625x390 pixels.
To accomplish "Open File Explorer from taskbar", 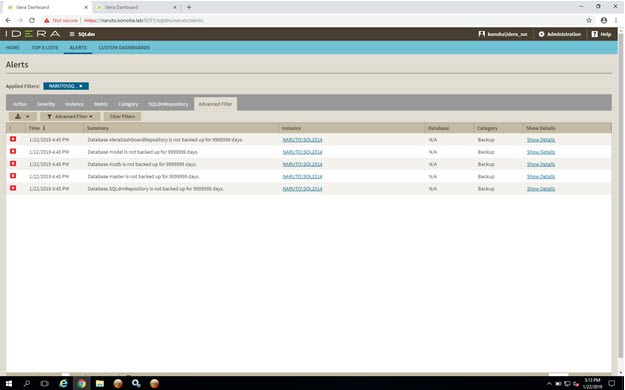I will coord(100,384).
